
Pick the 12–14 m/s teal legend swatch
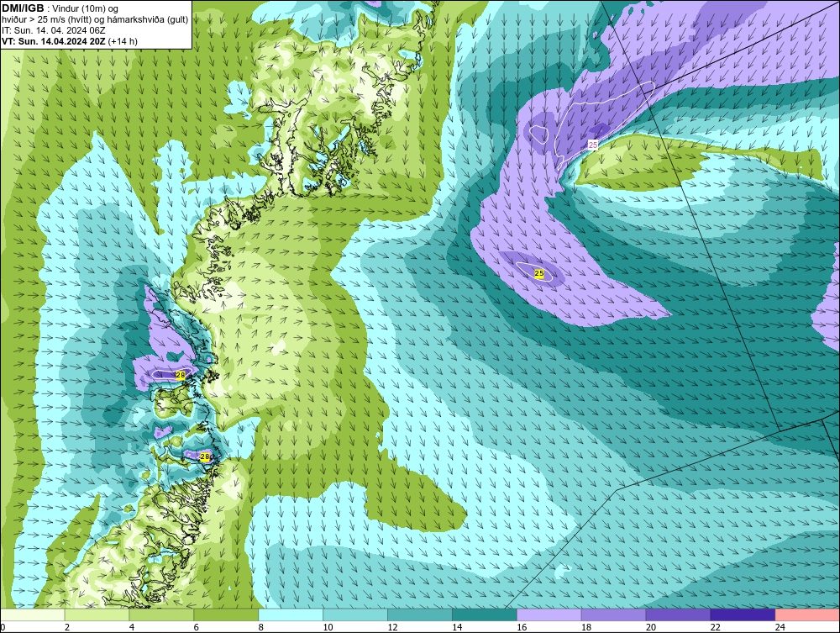[420, 615]
